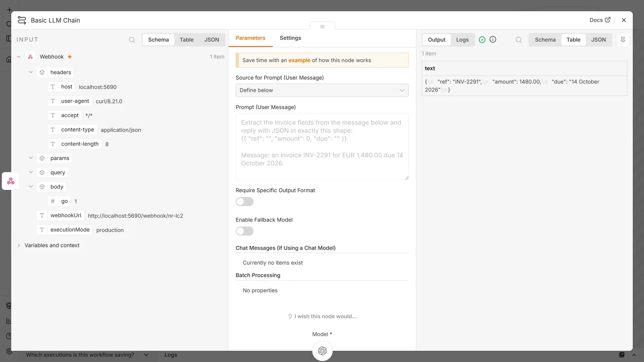
Task: Open Source for Prompt dropdown
Action: pos(322,90)
